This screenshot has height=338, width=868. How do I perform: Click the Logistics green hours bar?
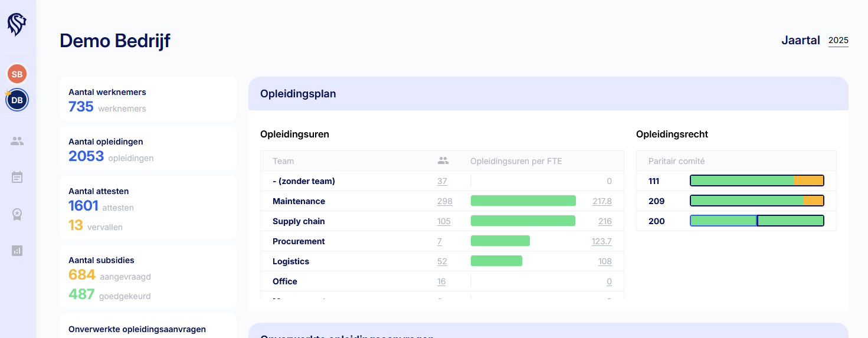(x=496, y=261)
